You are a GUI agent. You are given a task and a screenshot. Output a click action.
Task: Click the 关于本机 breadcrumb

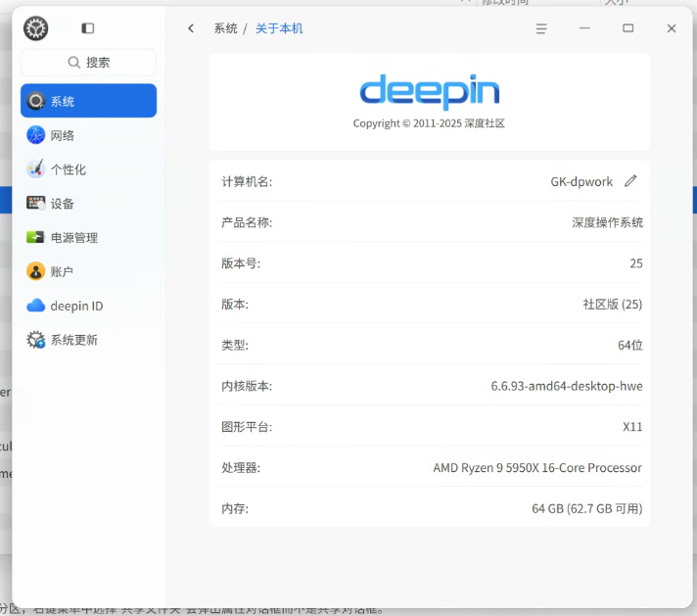[x=279, y=28]
